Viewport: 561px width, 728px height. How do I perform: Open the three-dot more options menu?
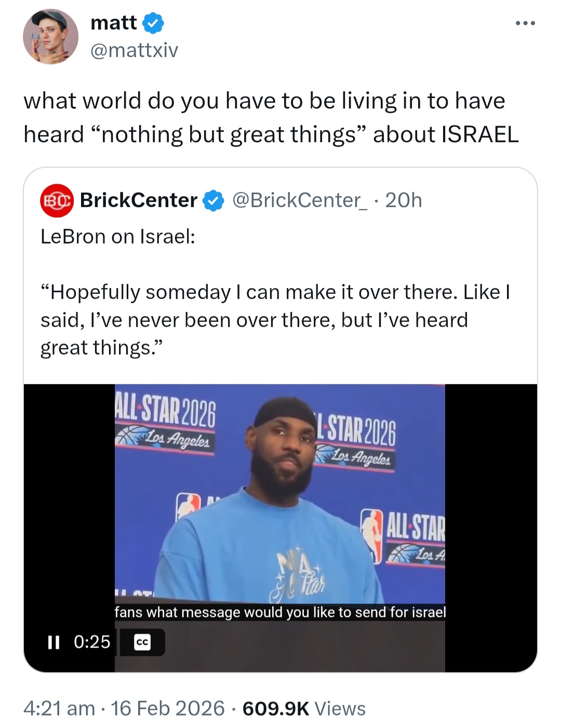pos(525,23)
